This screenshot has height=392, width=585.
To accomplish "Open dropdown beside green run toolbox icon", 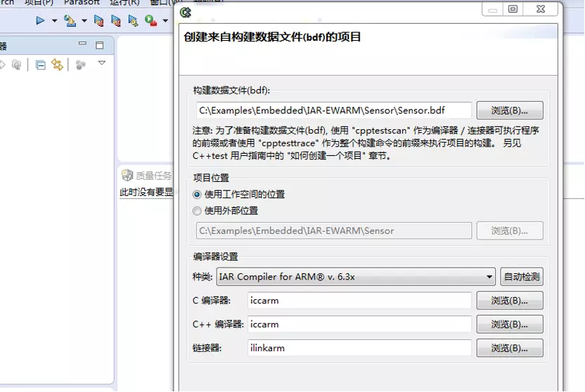I will [x=165, y=21].
